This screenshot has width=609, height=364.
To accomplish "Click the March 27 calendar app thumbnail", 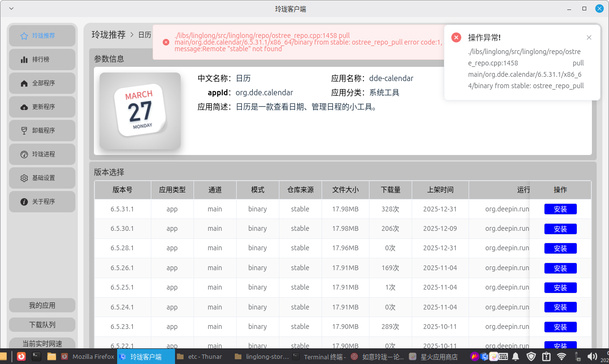I will point(139,111).
